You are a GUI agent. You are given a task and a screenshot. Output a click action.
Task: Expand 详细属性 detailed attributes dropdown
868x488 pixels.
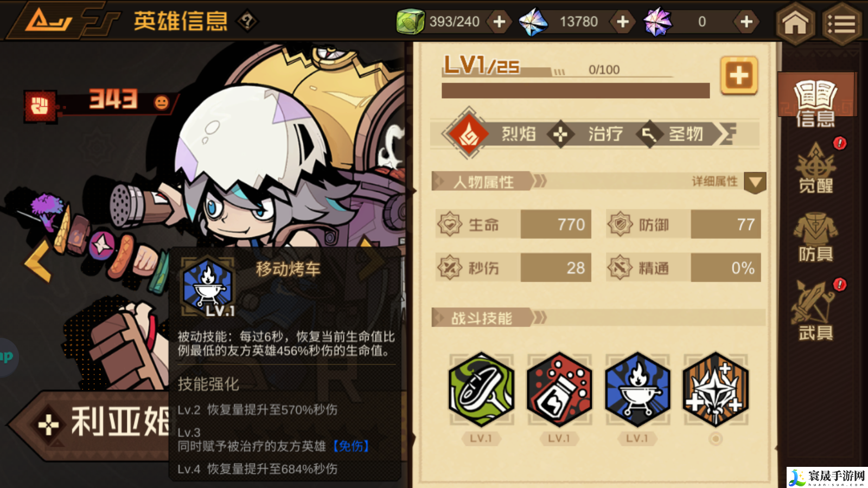coord(755,183)
